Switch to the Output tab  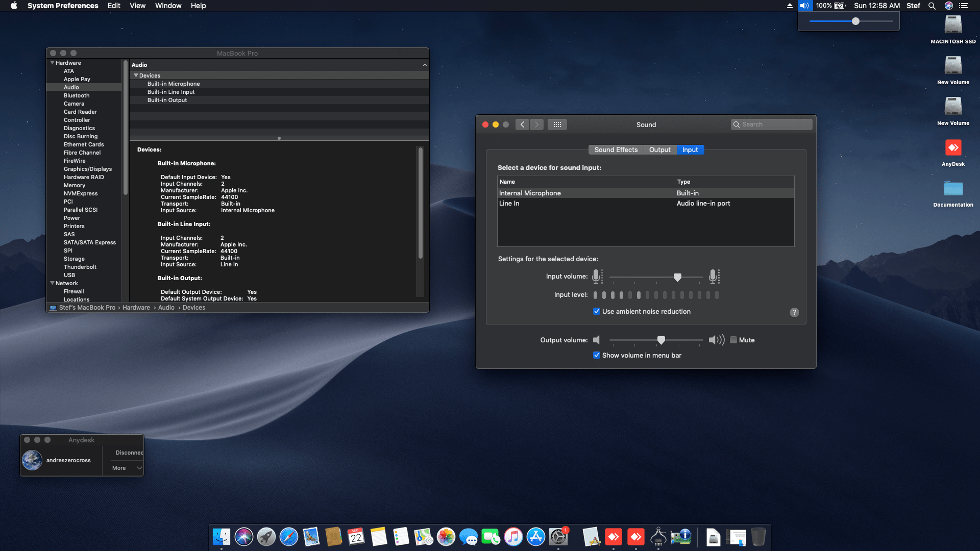point(659,149)
